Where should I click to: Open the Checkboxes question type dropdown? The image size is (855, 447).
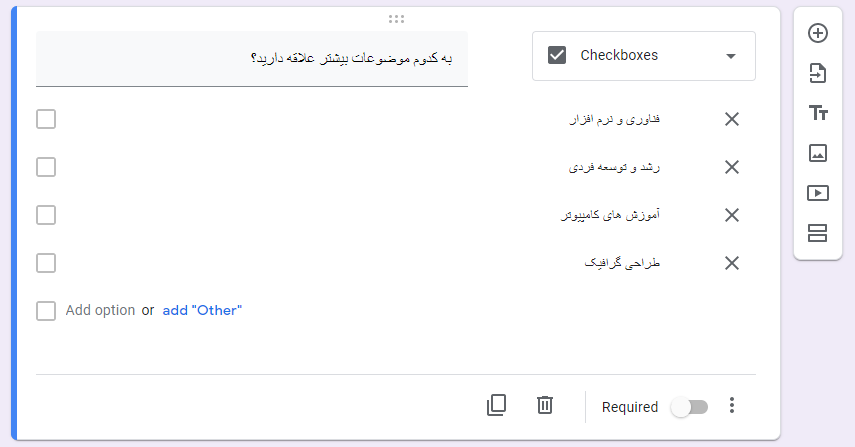(x=643, y=56)
